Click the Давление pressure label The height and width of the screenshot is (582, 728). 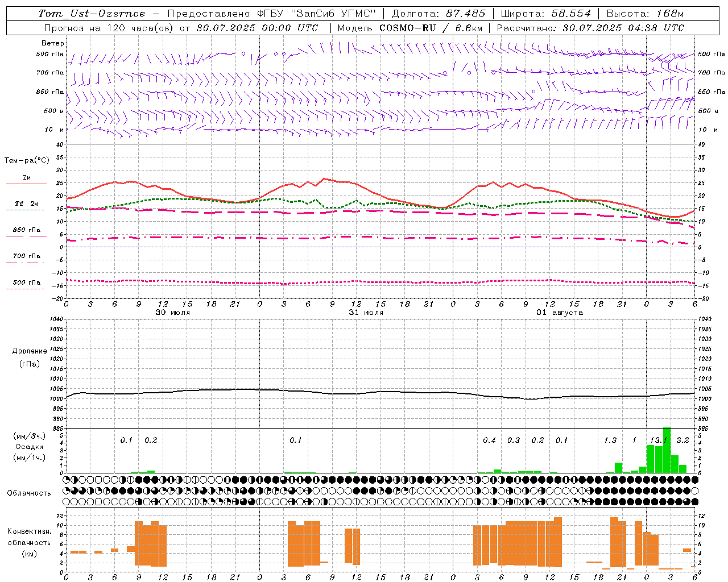pos(30,351)
